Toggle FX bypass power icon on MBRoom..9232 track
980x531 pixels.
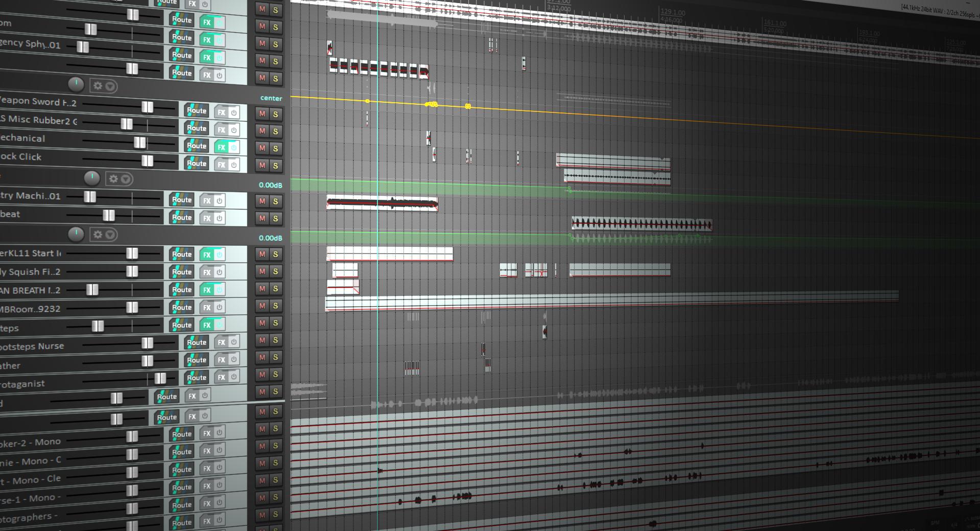tap(219, 307)
